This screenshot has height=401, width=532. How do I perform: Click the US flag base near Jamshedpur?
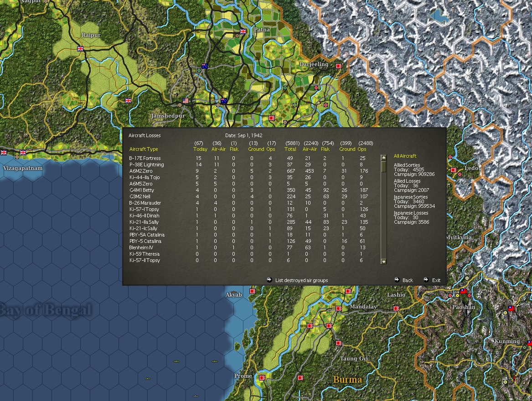coord(185,100)
